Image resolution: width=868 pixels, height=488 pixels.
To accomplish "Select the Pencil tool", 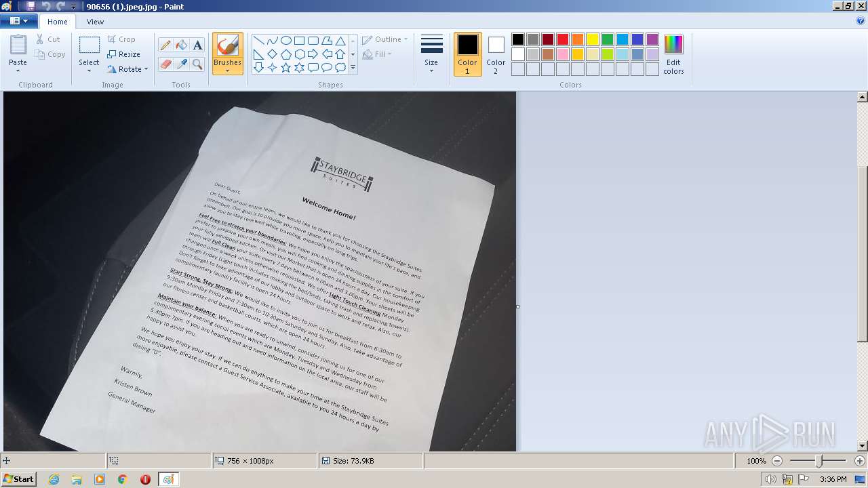I will click(165, 45).
